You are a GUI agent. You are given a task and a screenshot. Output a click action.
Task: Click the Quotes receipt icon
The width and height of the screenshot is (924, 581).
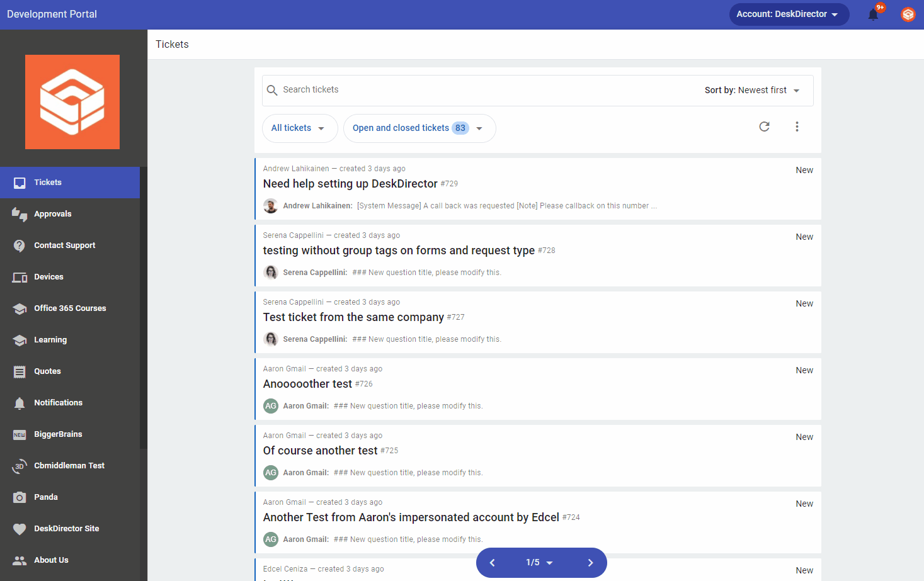(20, 371)
